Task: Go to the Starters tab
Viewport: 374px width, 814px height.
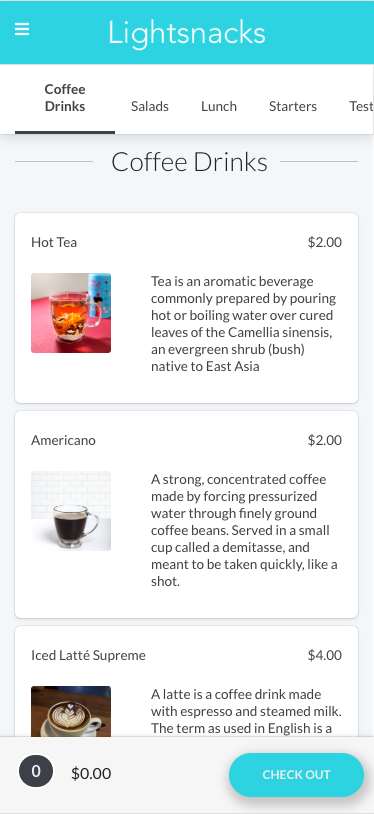Action: [x=293, y=106]
